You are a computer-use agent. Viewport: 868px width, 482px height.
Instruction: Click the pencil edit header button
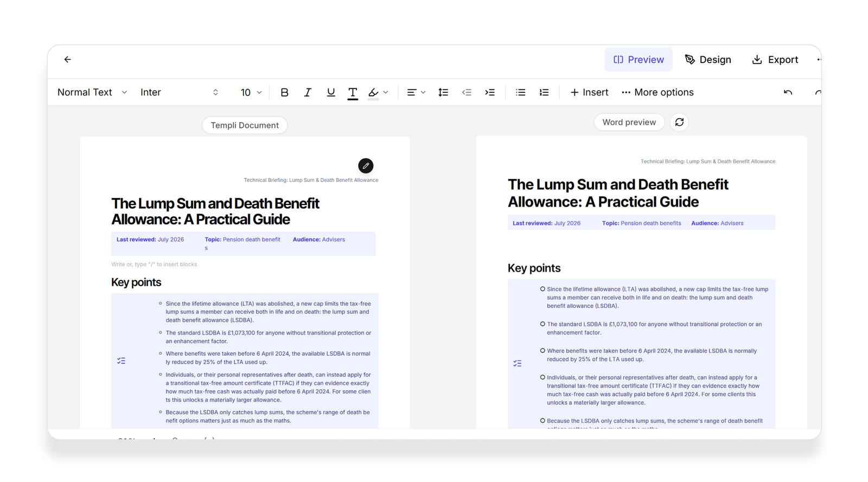pyautogui.click(x=366, y=166)
